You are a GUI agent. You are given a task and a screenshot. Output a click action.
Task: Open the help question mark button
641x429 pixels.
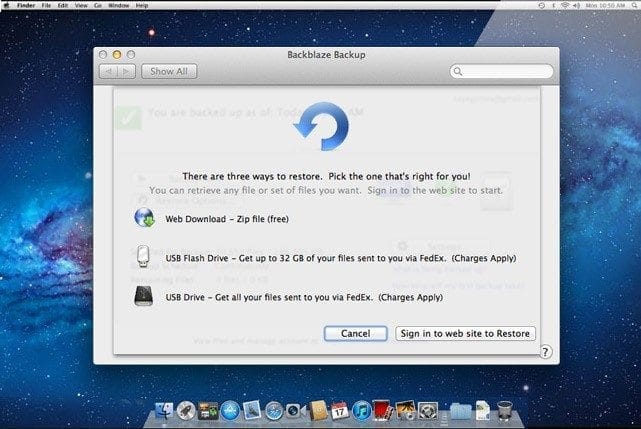pos(545,352)
